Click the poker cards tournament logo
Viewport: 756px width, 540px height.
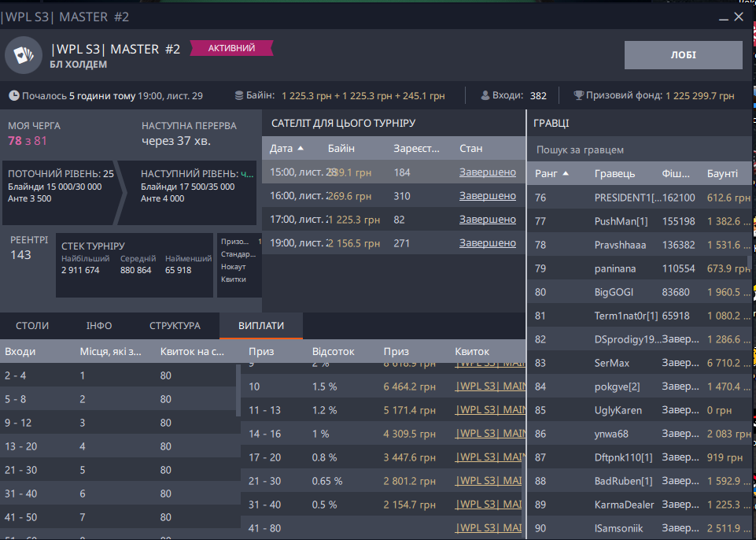point(23,55)
